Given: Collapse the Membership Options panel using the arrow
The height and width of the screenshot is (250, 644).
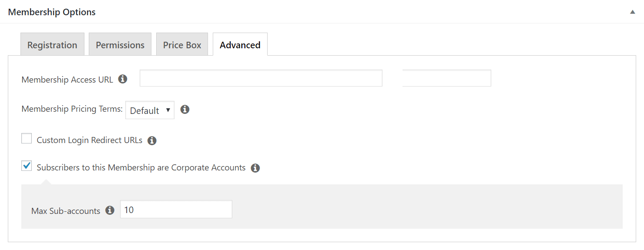Looking at the screenshot, I should 632,12.
